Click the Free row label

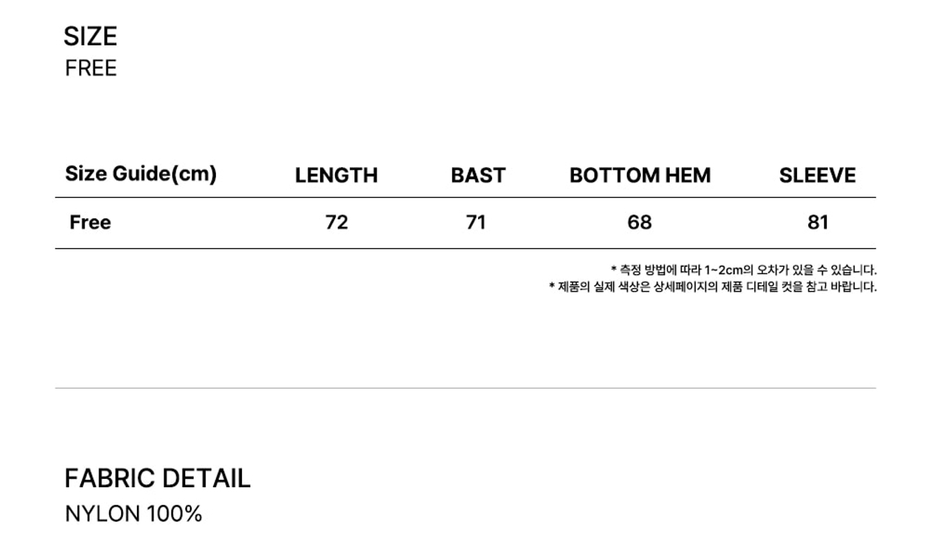click(x=90, y=222)
